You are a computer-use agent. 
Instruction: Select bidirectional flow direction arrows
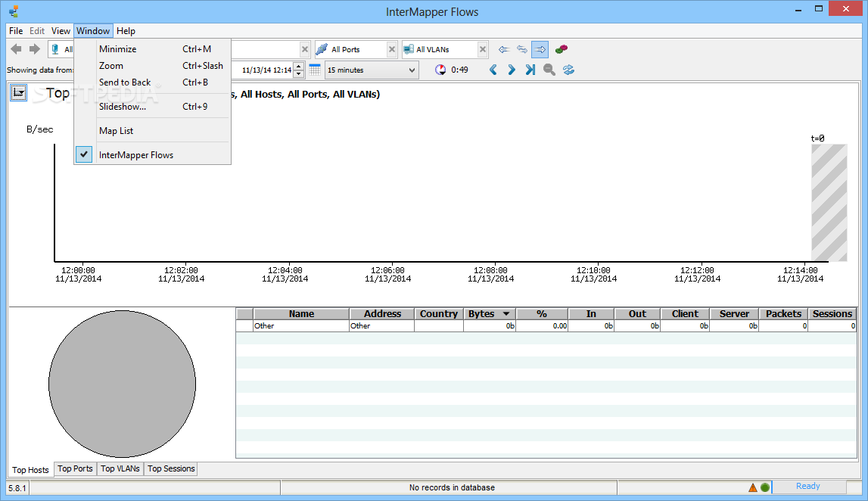[522, 49]
